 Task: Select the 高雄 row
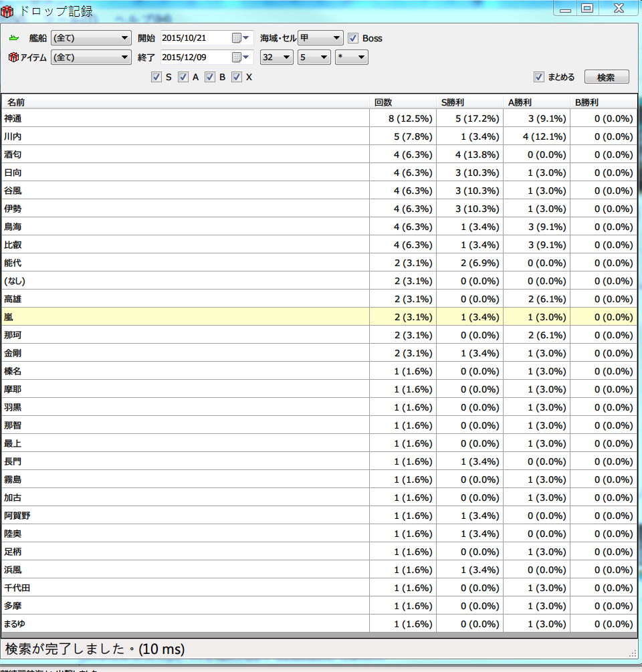319,299
